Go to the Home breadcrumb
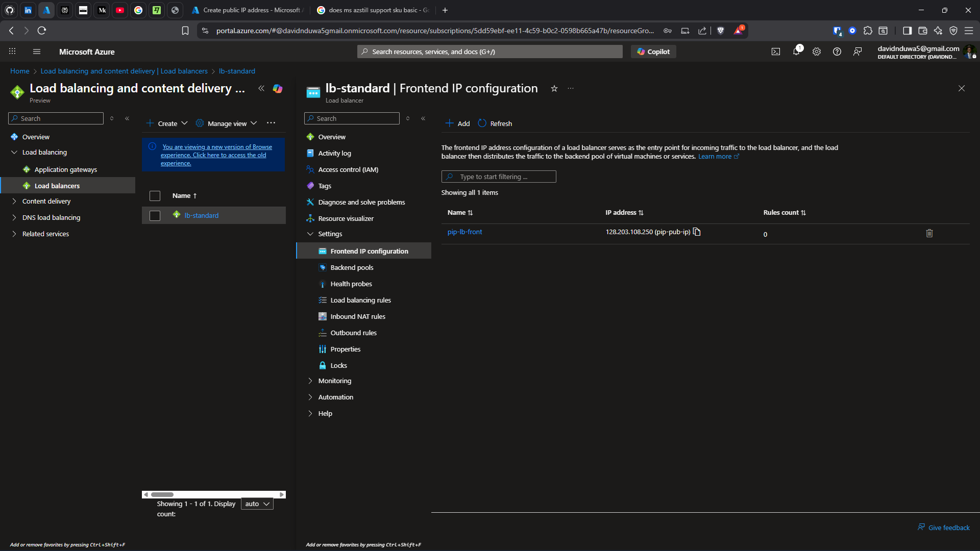 point(20,71)
